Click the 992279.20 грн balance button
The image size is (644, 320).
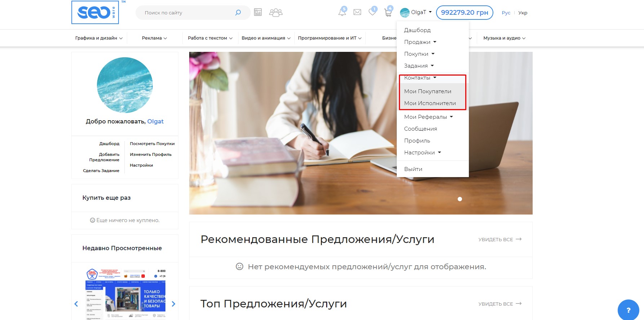click(x=464, y=13)
